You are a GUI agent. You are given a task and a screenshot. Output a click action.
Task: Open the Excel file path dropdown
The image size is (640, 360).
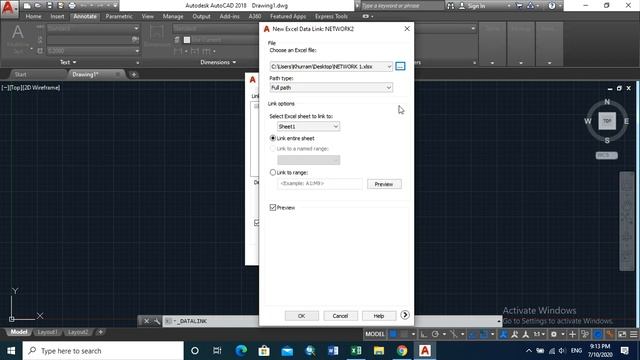click(x=389, y=66)
